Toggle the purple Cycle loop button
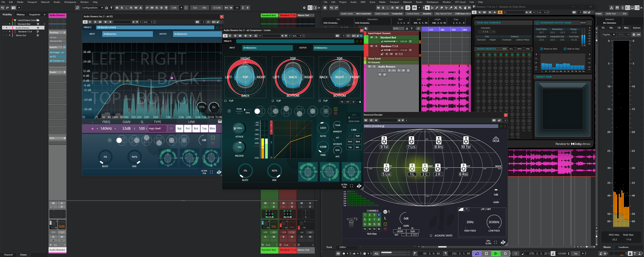Screen dimensions: 644x257 coord(477,254)
